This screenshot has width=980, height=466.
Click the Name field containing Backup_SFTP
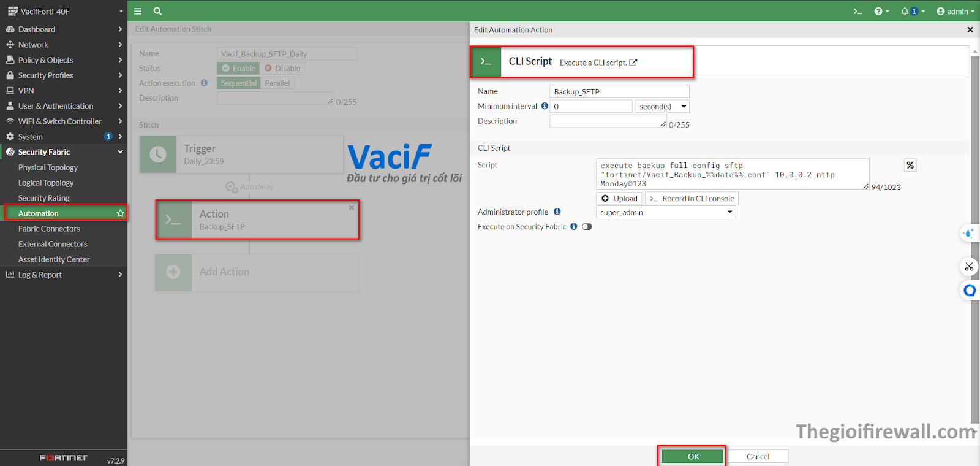[619, 91]
